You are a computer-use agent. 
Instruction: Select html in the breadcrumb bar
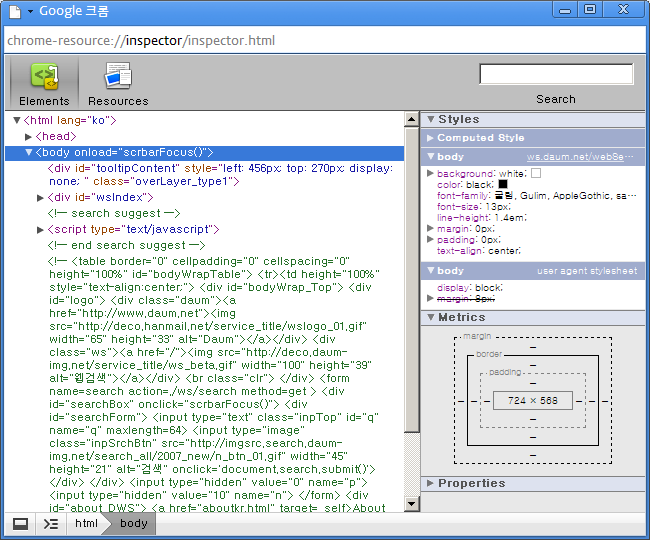(86, 523)
